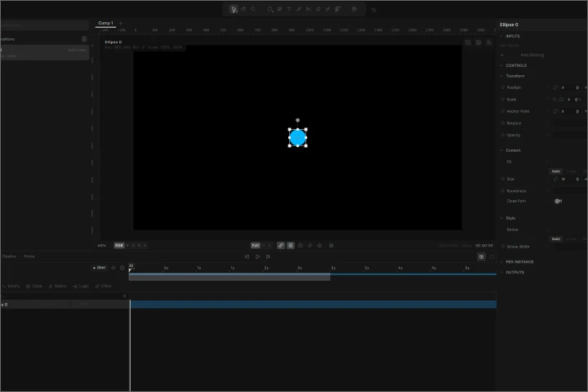Select the arrow selection tool

(x=234, y=9)
